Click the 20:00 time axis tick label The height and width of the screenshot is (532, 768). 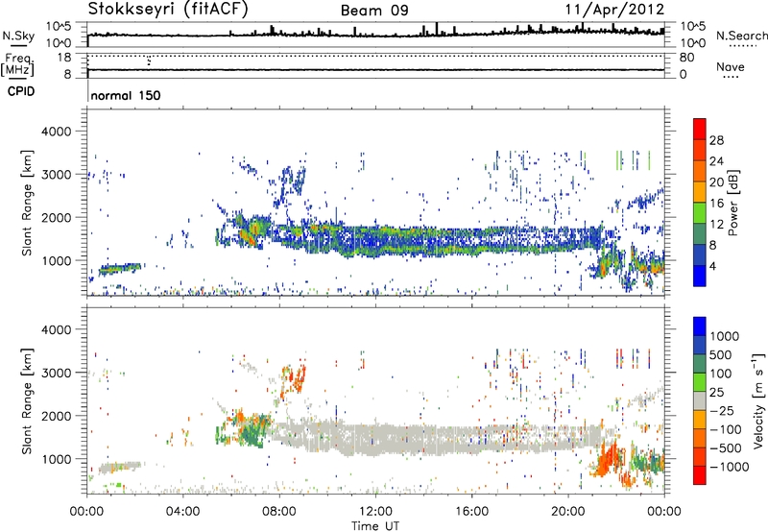click(568, 512)
